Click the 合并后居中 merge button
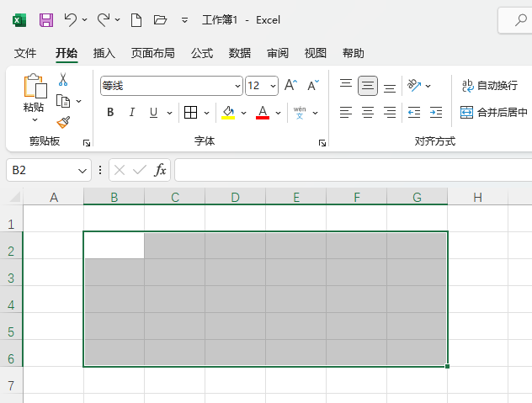The image size is (532, 403). click(x=494, y=112)
